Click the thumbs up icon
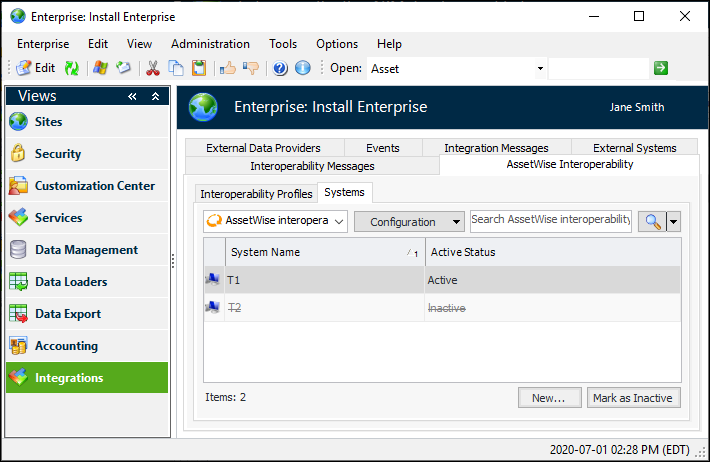Screen dimensions: 710x462 (227, 68)
